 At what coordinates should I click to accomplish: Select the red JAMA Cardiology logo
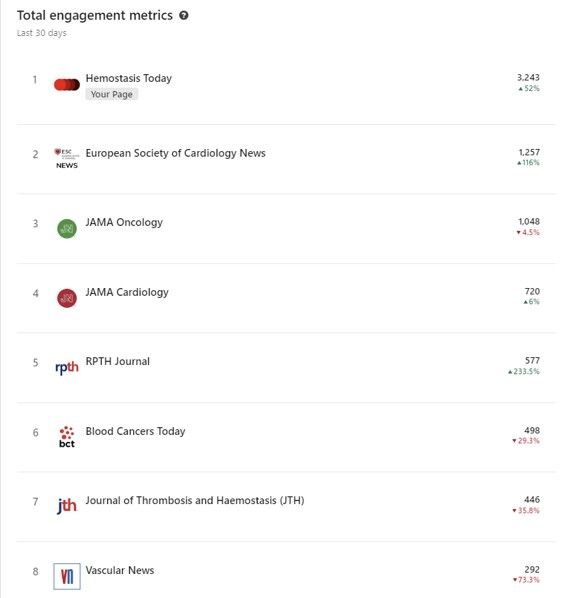tap(67, 298)
